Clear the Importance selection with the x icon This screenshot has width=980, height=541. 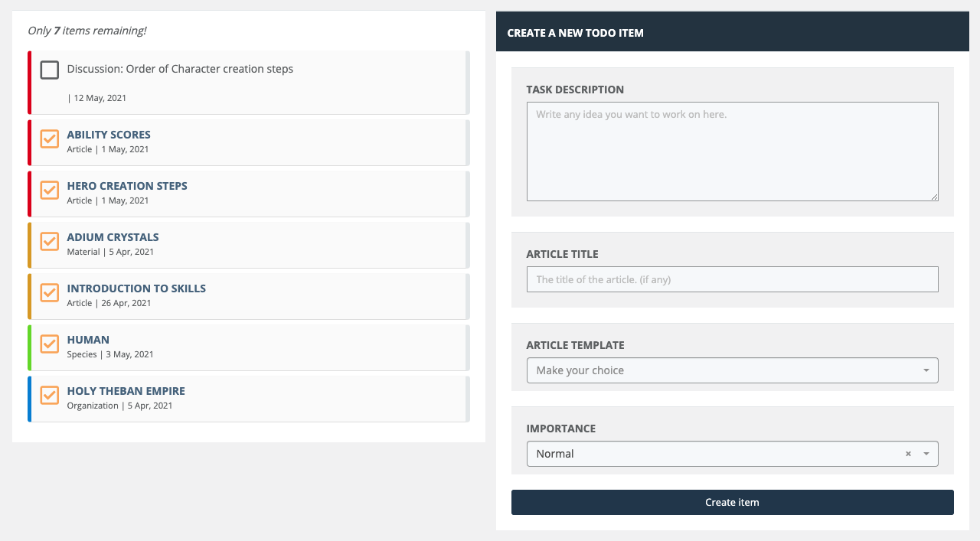point(908,454)
